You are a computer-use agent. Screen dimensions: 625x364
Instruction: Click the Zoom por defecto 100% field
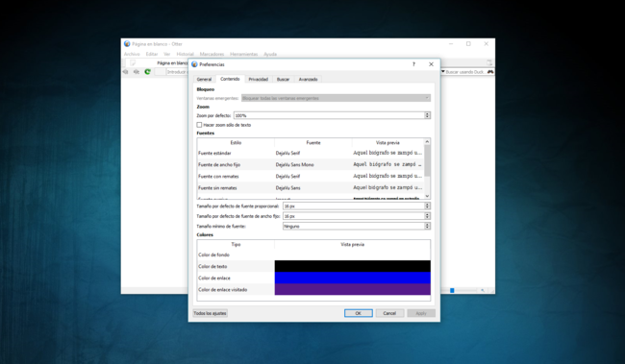point(329,115)
